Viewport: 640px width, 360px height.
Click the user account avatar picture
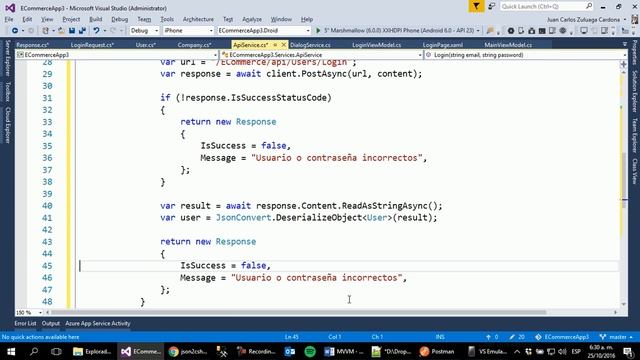point(635,19)
